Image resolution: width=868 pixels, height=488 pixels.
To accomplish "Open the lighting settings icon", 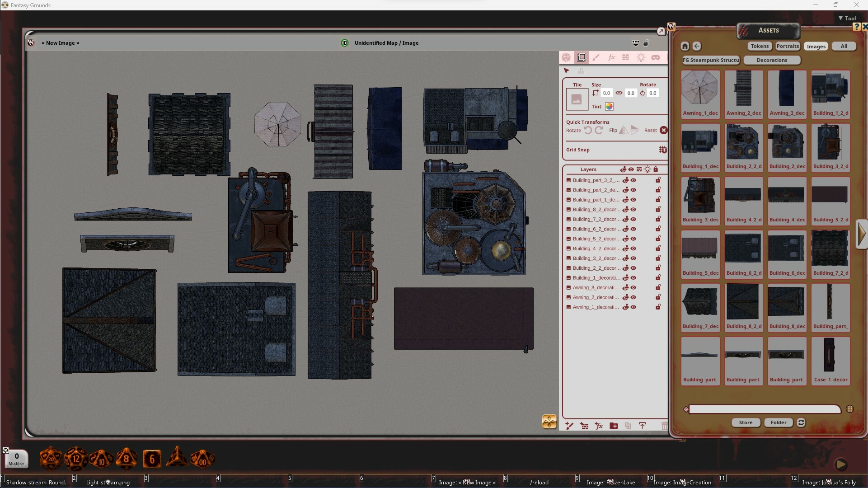I will point(642,57).
